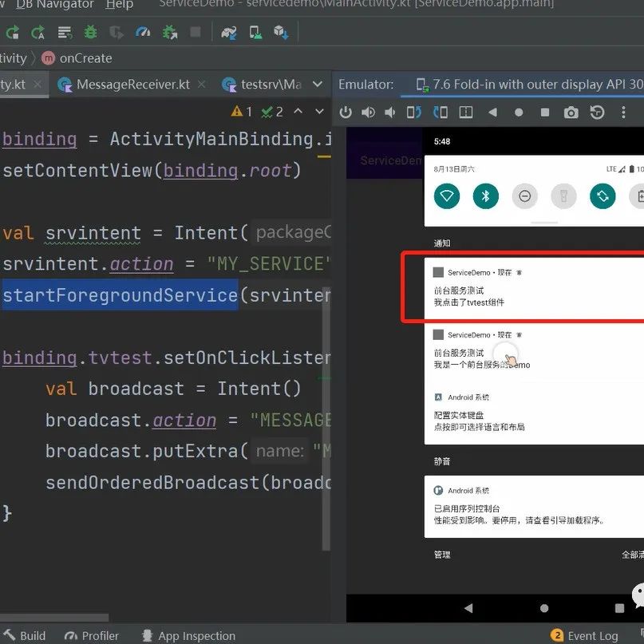The image size is (644, 644).
Task: Open the emulator extended controls three-dot menu
Action: 623,113
